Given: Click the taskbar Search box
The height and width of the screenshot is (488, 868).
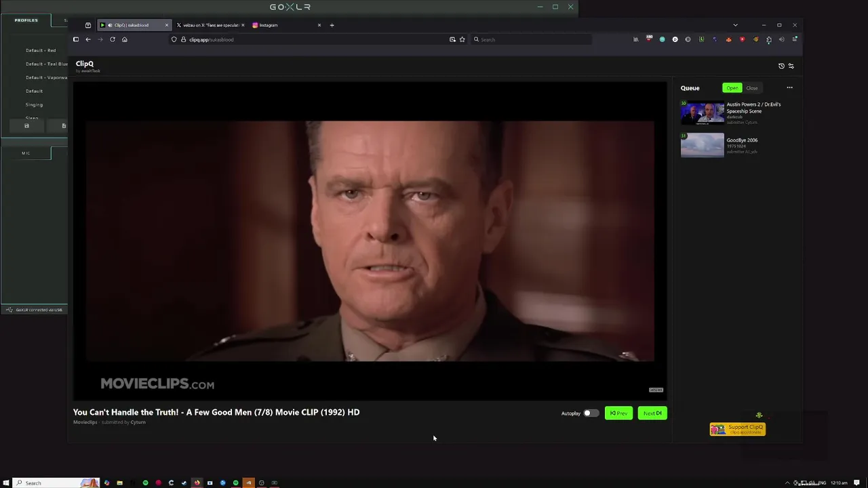Looking at the screenshot, I should click(56, 483).
